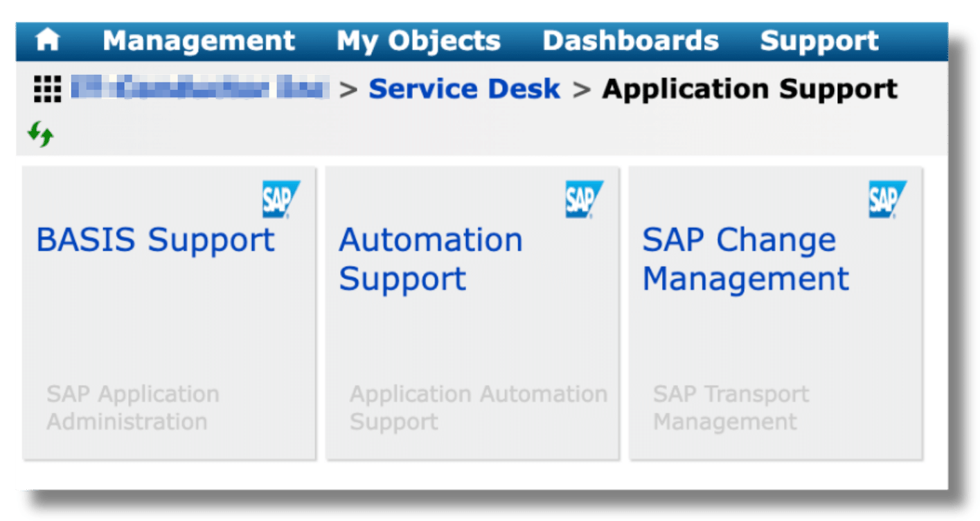Click SAP logo on Automation Support tile
This screenshot has width=980, height=521.
pyautogui.click(x=584, y=200)
